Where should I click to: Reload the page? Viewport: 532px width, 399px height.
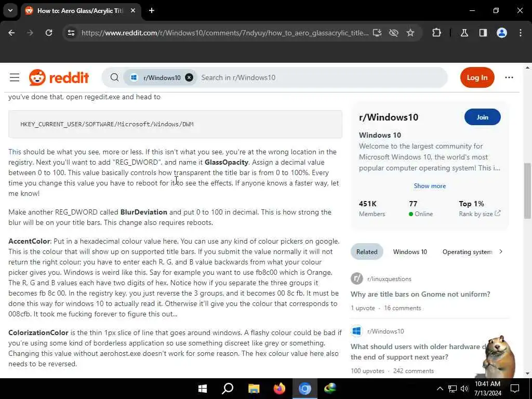[49, 33]
